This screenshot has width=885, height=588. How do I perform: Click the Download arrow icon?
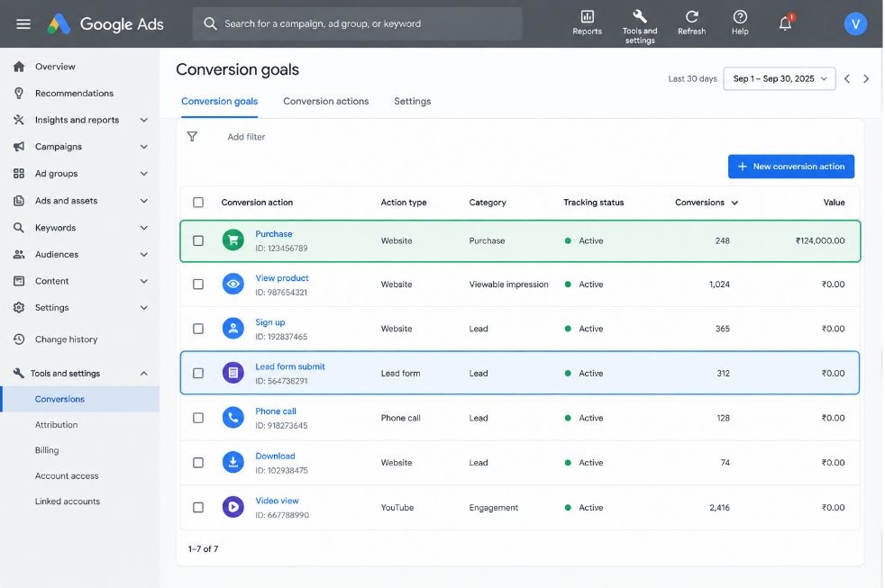click(x=233, y=462)
